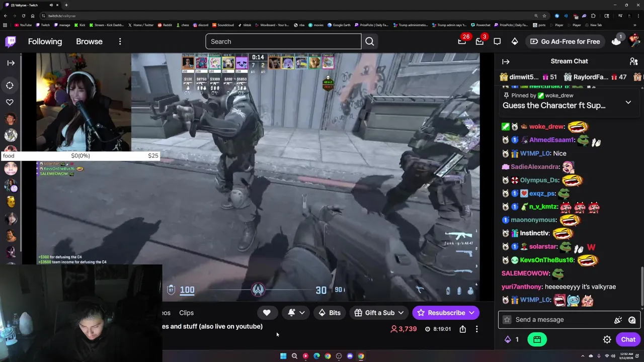Open Followed Channels heart icon in sidebar
The width and height of the screenshot is (644, 362).
click(x=10, y=102)
